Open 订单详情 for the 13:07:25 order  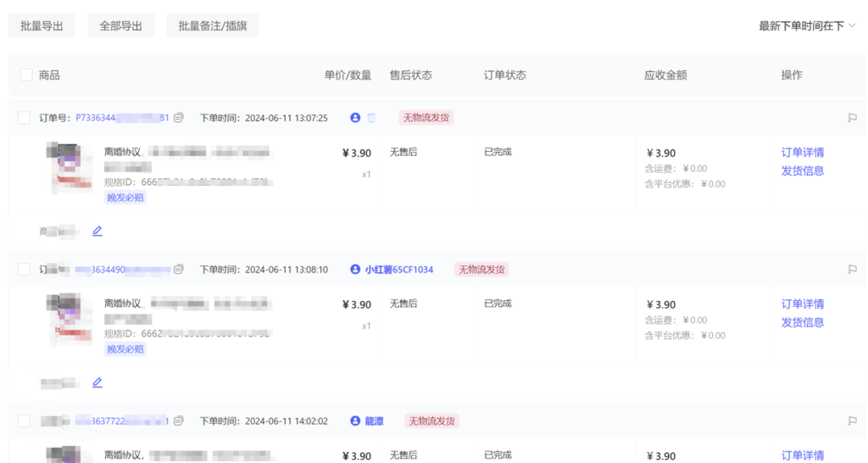pos(802,153)
